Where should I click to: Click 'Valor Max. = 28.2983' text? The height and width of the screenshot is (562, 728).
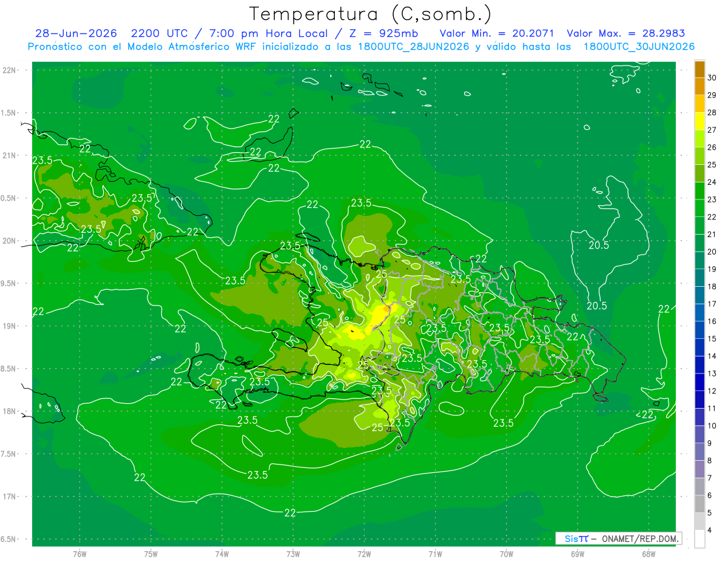[x=625, y=33]
